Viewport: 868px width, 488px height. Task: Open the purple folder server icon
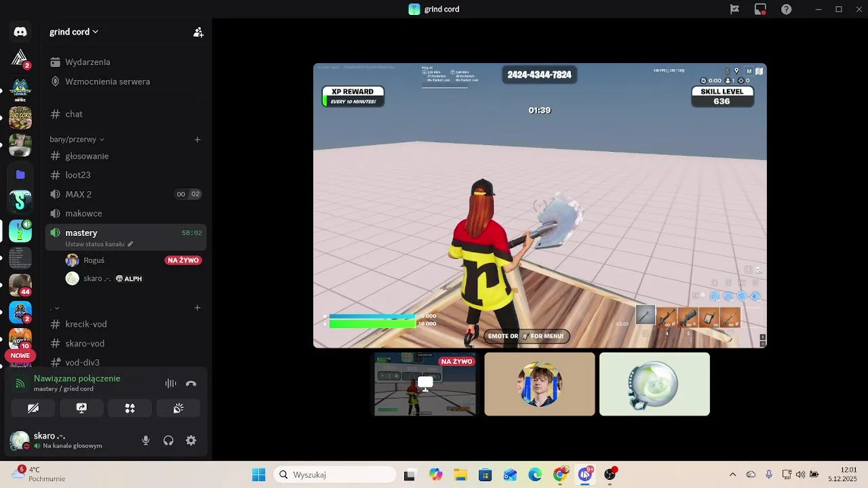click(x=20, y=175)
